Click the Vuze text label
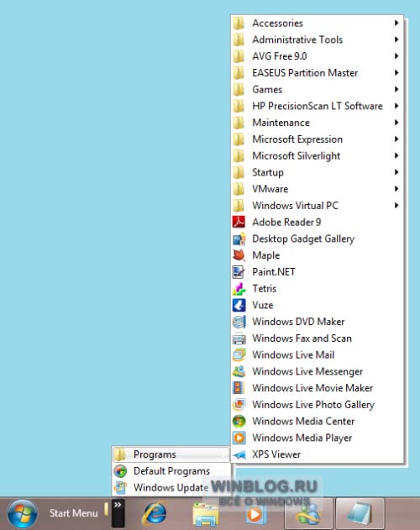420x530 pixels. 263,305
